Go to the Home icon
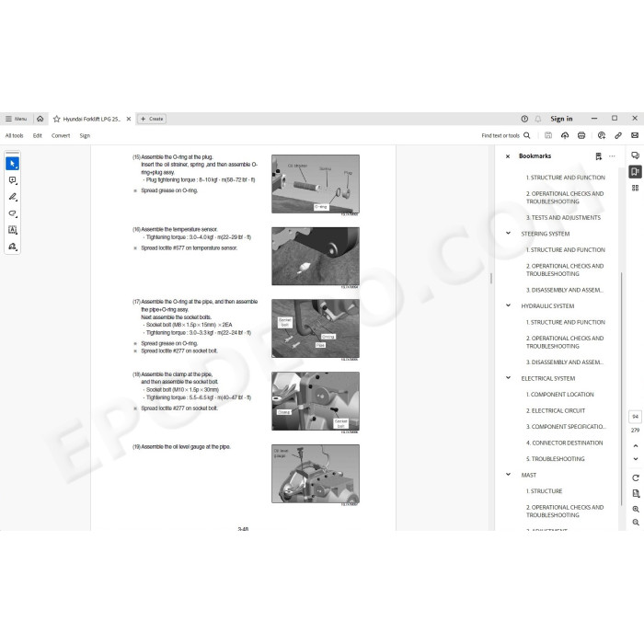The height and width of the screenshot is (644, 644). 40,119
